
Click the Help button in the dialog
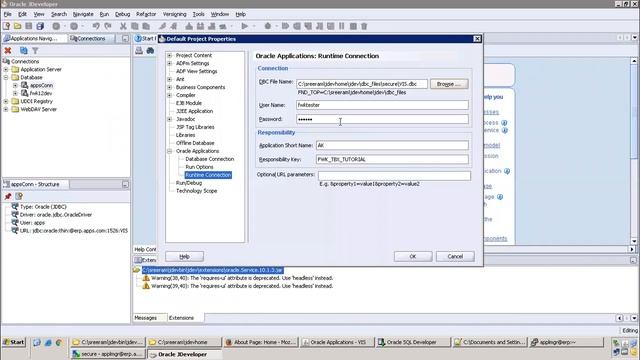click(x=184, y=256)
